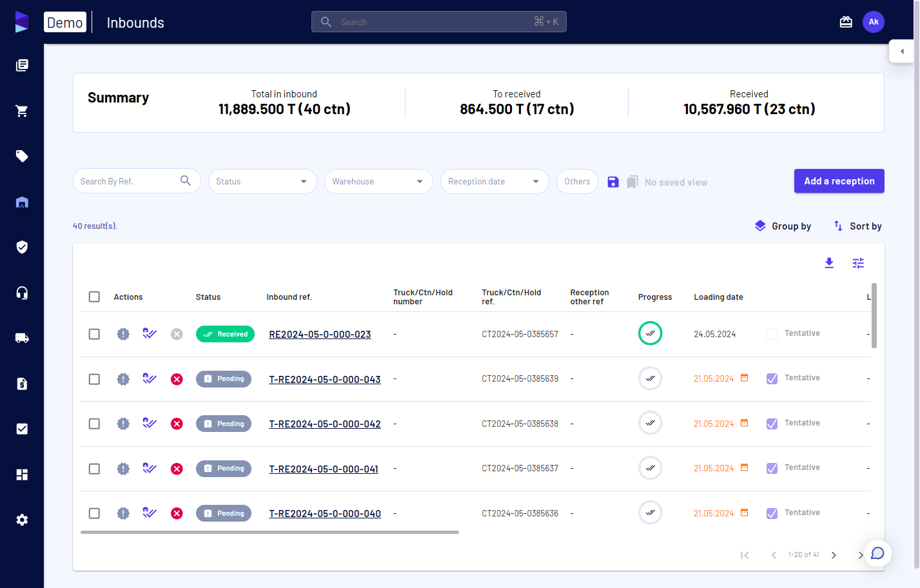This screenshot has width=920, height=588.
Task: Click red cancel icon for T-RE2024-05-0-000-043
Action: [177, 379]
